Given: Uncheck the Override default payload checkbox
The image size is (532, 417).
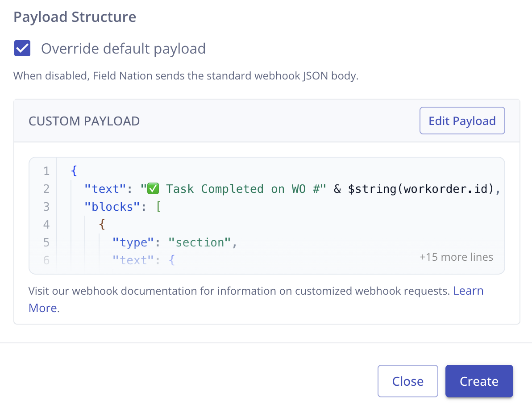Looking at the screenshot, I should click(x=22, y=48).
